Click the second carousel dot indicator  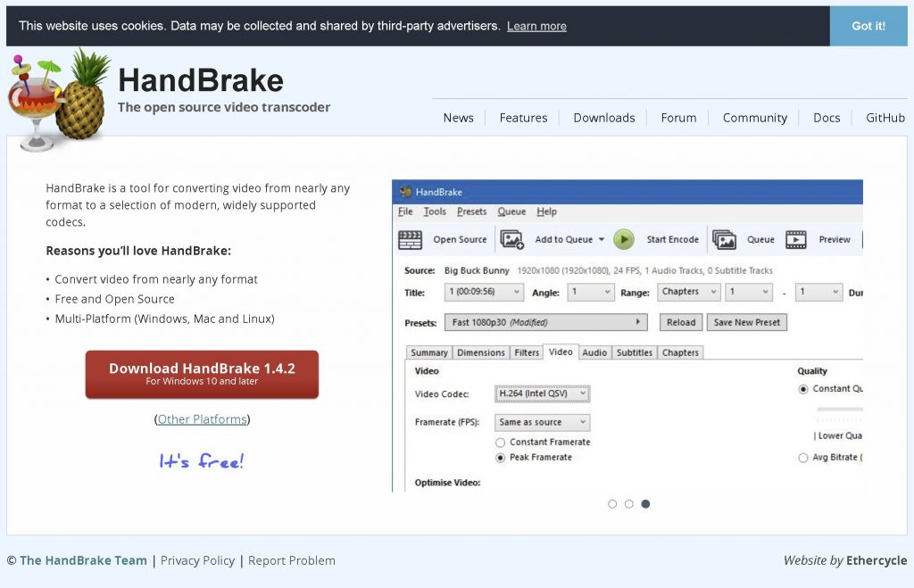tap(629, 504)
